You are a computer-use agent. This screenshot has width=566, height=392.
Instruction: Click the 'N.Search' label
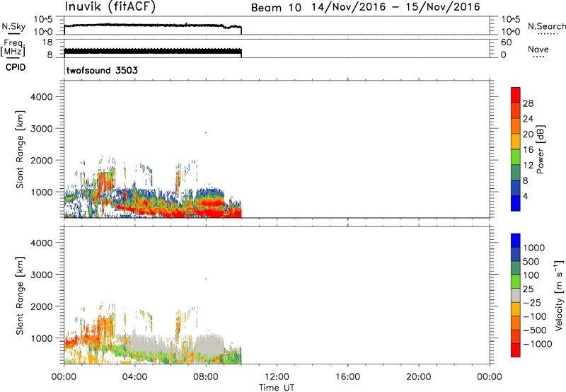547,26
